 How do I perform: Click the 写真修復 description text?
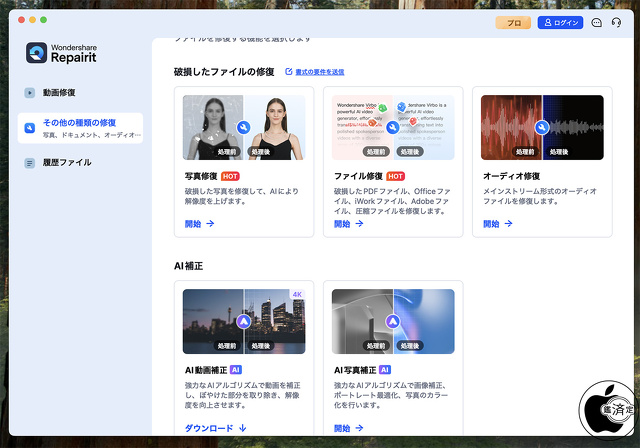point(242,196)
